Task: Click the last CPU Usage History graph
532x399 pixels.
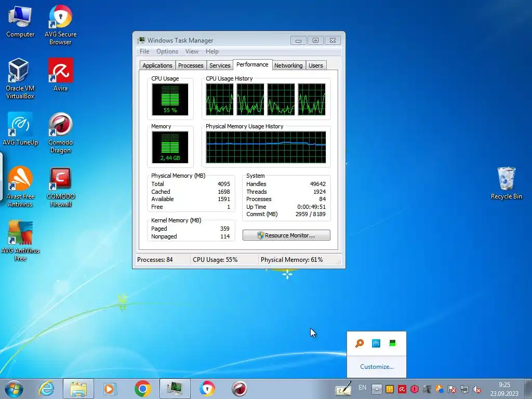Action: click(312, 99)
